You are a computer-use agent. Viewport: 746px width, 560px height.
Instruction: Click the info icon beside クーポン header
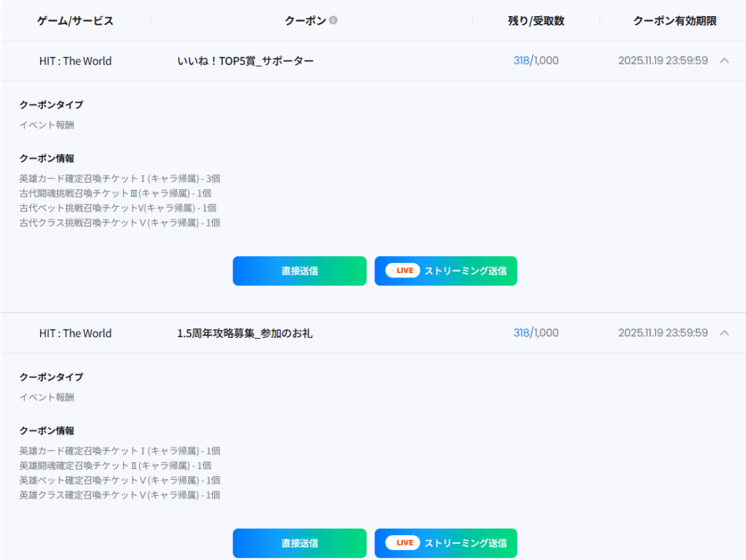click(x=333, y=20)
